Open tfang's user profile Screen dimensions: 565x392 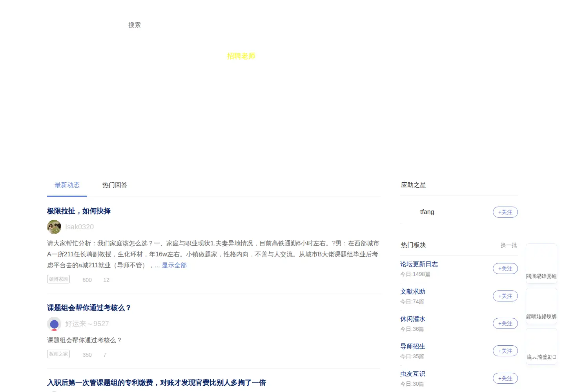(x=427, y=212)
